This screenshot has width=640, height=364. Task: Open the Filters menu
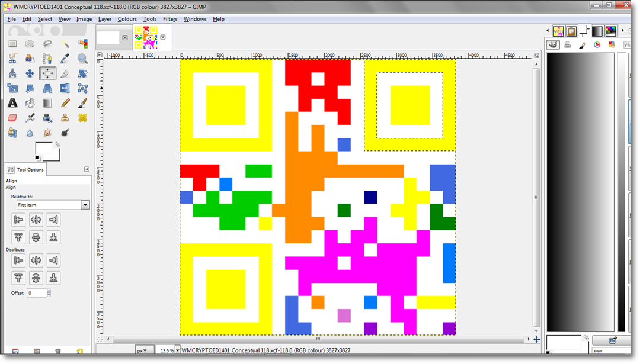[170, 19]
